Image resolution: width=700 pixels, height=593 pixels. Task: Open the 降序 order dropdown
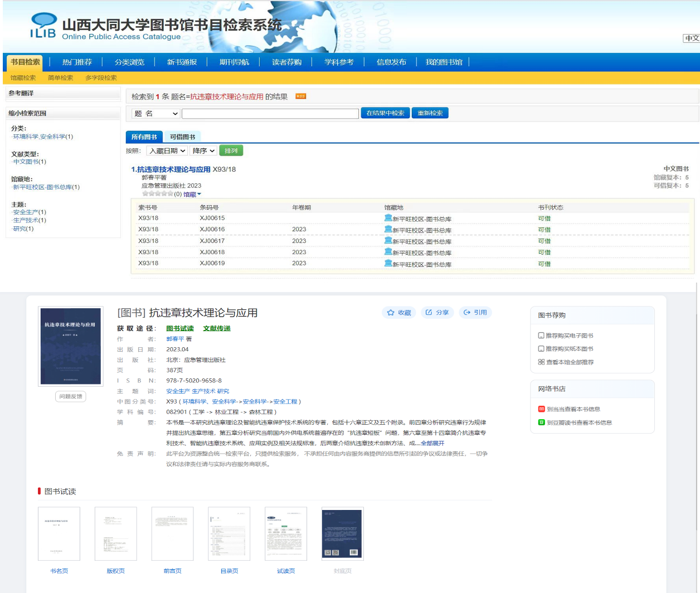coord(203,151)
